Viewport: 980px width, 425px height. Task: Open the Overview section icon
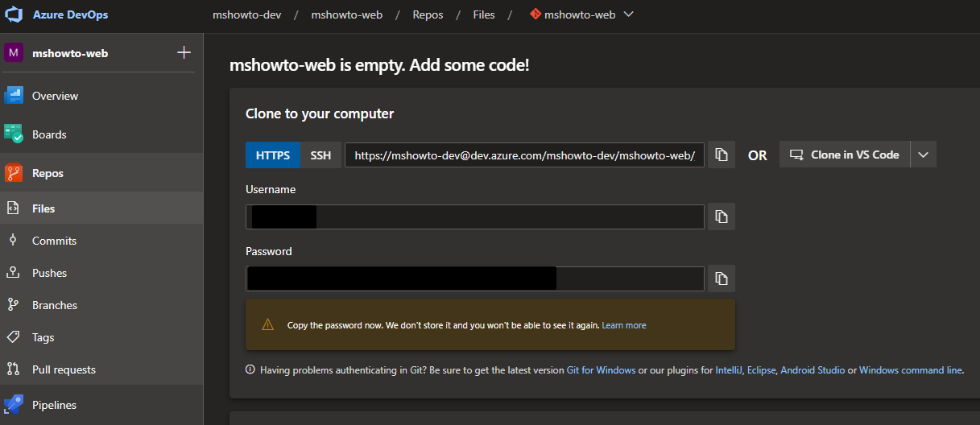coord(14,96)
